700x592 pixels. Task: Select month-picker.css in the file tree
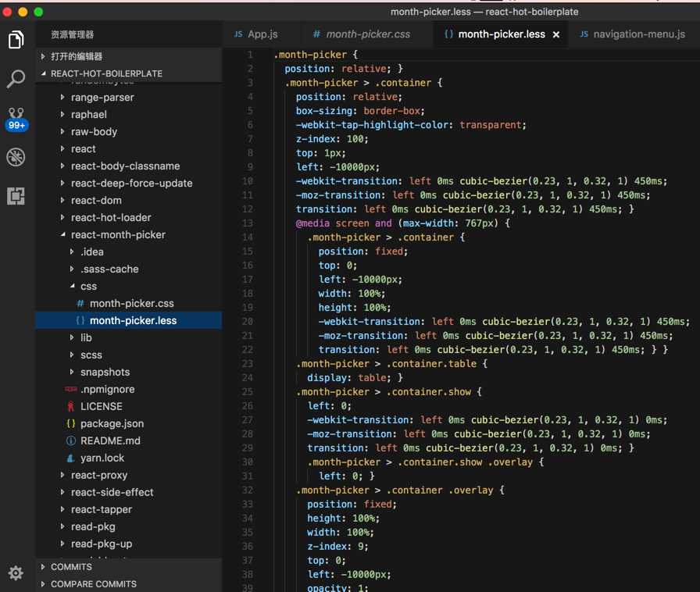click(x=131, y=303)
